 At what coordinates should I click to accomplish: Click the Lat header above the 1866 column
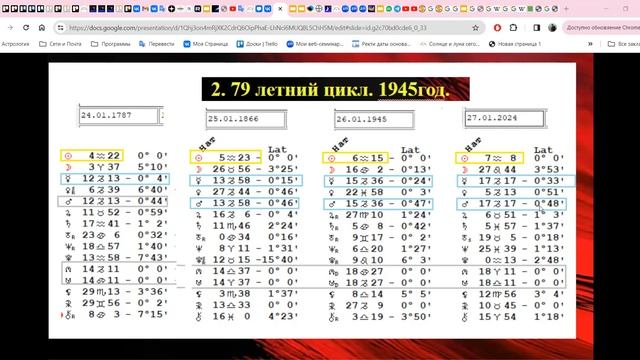277,149
